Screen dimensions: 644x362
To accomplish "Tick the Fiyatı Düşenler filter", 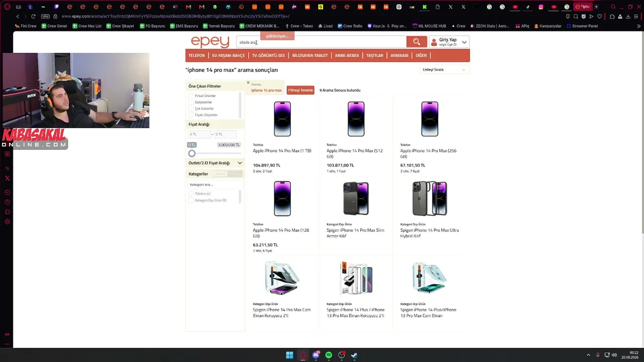I will 191,115.
